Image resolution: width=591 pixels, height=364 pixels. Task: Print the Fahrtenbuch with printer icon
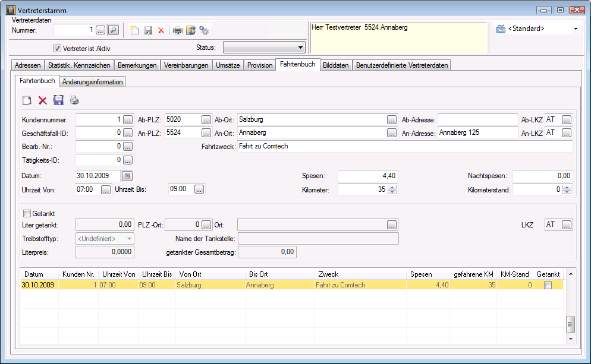[x=74, y=100]
